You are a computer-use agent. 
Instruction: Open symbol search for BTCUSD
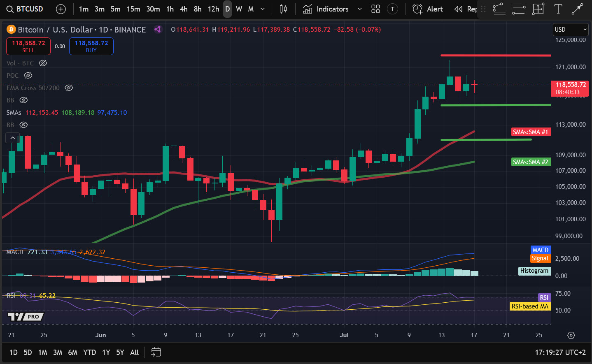tap(25, 9)
